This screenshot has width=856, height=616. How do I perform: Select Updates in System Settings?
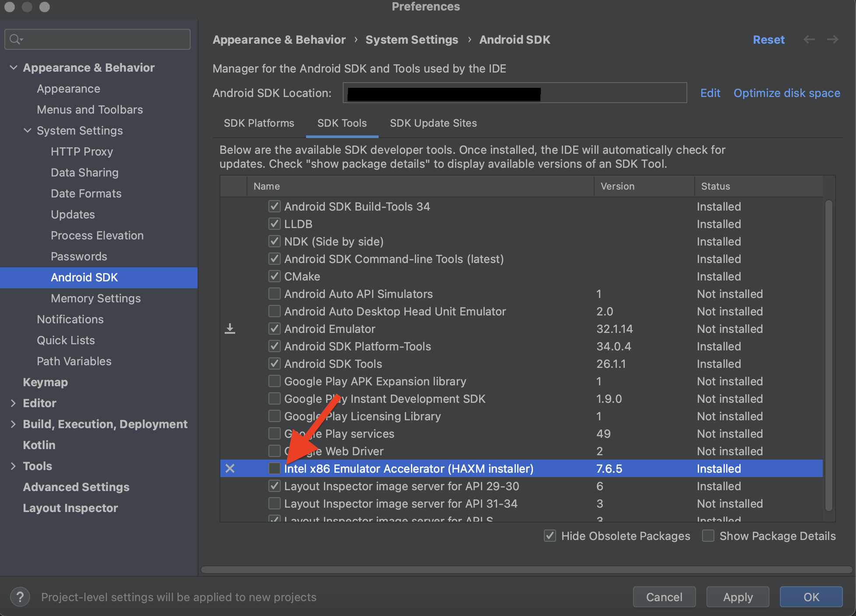coord(73,215)
